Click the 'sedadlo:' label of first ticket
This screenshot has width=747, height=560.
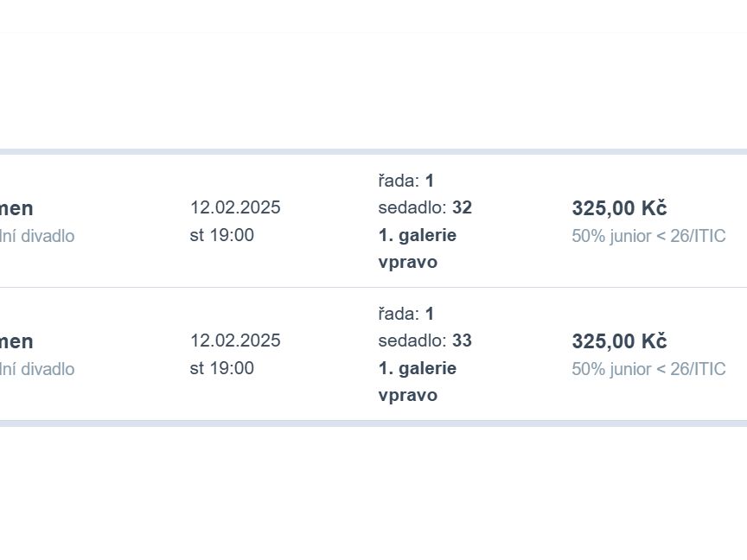pyautogui.click(x=412, y=207)
